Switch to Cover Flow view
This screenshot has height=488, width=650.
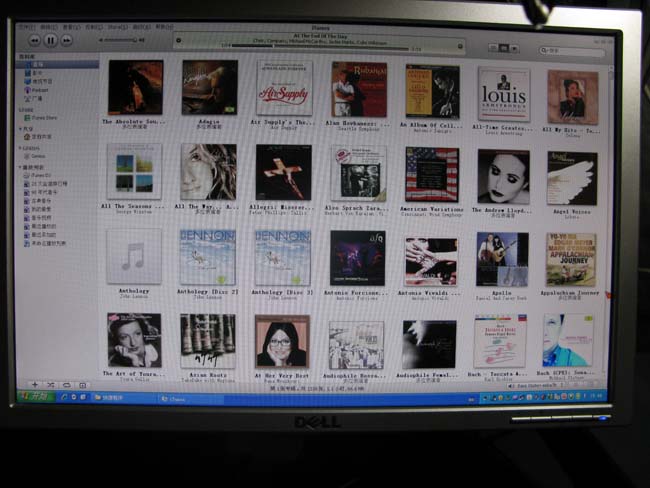[514, 49]
